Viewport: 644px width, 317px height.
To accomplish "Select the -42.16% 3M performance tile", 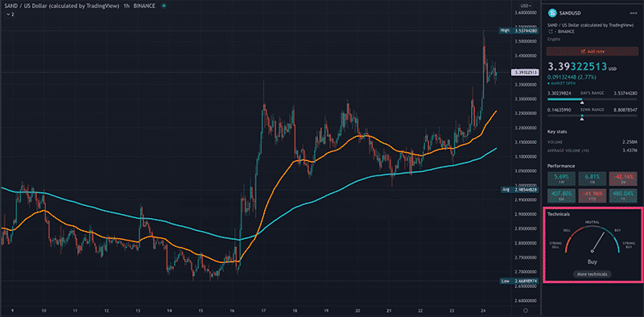I will [x=622, y=179].
